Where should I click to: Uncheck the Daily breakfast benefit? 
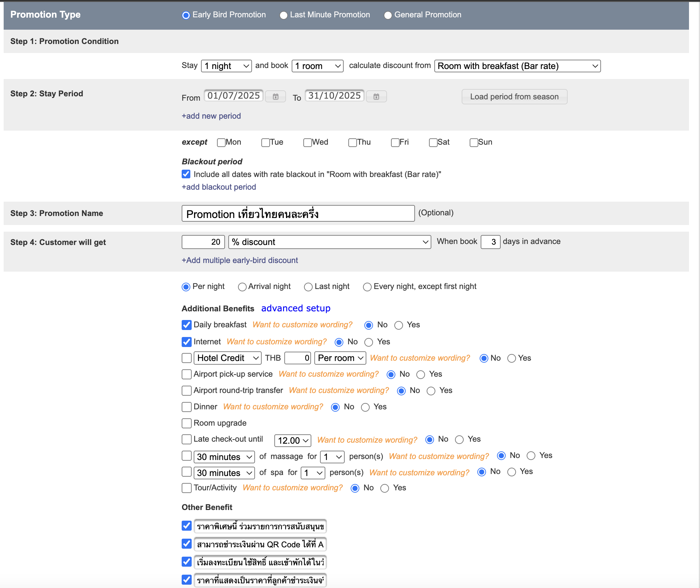coord(187,325)
